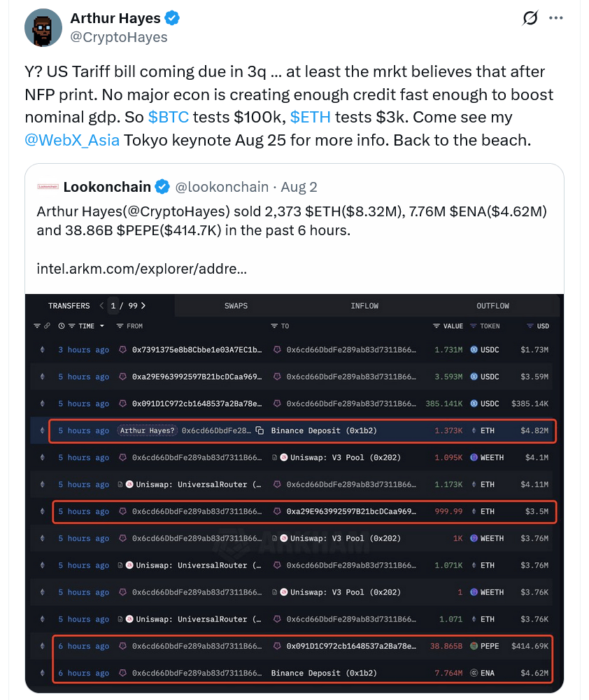Click the $BTC cashtag link
Screen dimensions: 589x700
coord(168,117)
